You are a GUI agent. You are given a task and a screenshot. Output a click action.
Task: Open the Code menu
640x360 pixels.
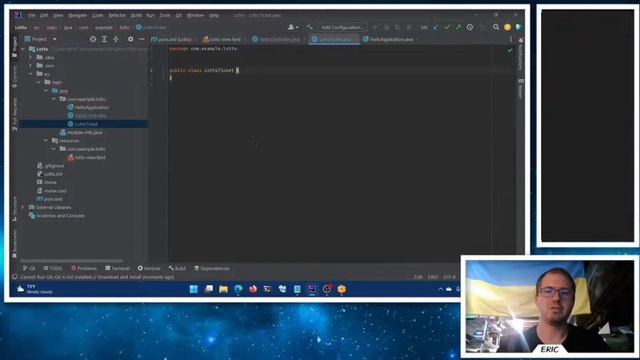tap(97, 15)
